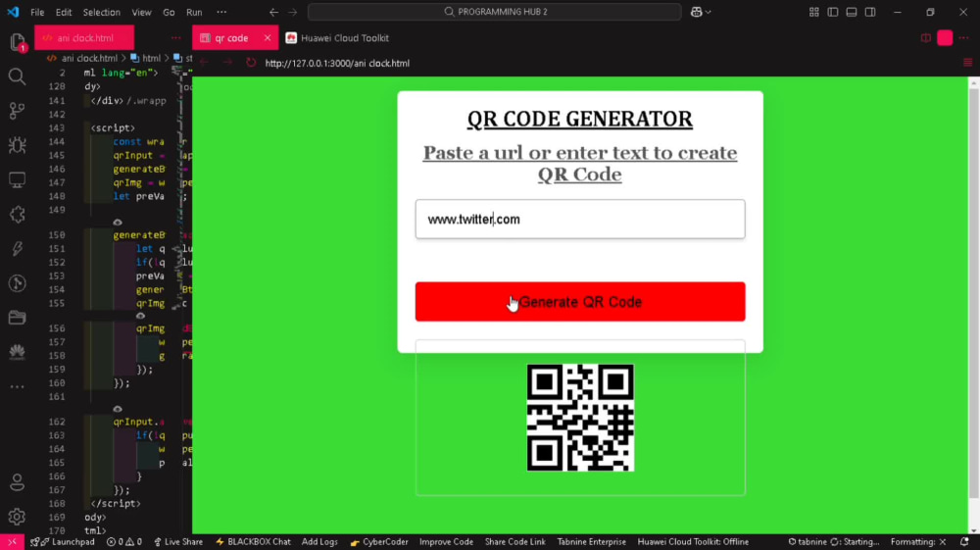Click CyberCoder in status bar
The height and width of the screenshot is (550, 980).
(x=378, y=542)
